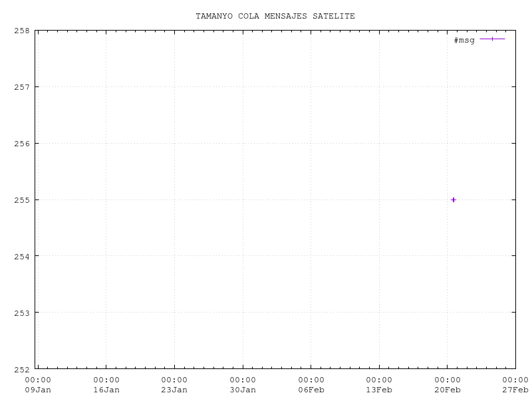Viewport: 532px width, 399px height.
Task: Click y-axis label 255
Action: [22, 200]
